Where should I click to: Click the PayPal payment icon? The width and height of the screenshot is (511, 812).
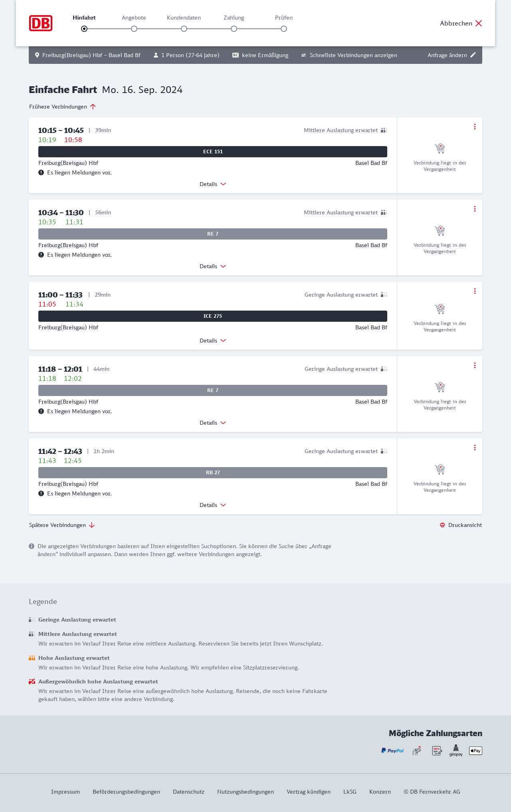click(x=392, y=751)
